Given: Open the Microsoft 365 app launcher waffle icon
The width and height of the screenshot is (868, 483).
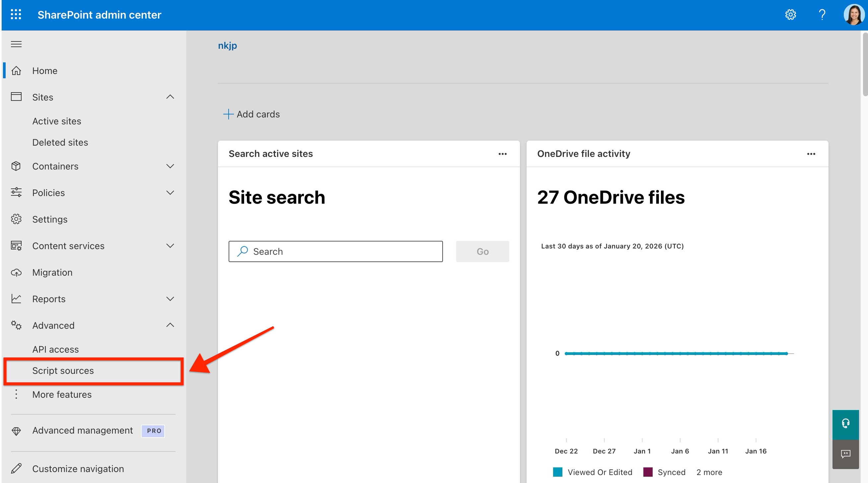Looking at the screenshot, I should tap(16, 15).
